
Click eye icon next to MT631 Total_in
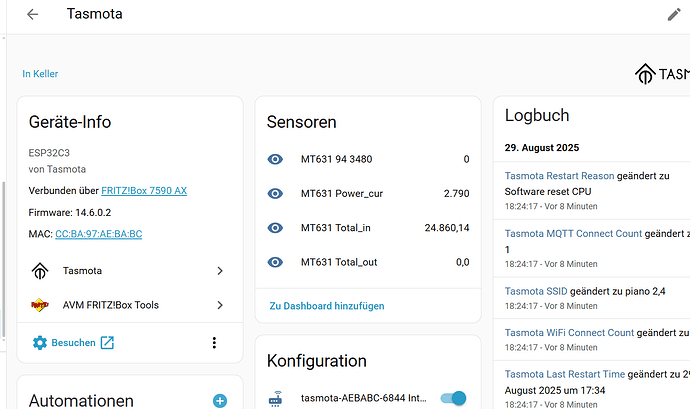276,228
